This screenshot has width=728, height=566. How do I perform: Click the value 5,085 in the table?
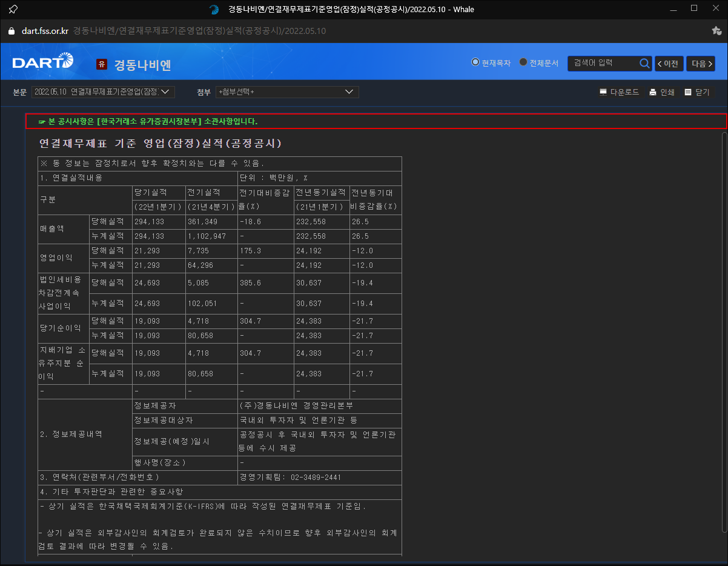198,283
